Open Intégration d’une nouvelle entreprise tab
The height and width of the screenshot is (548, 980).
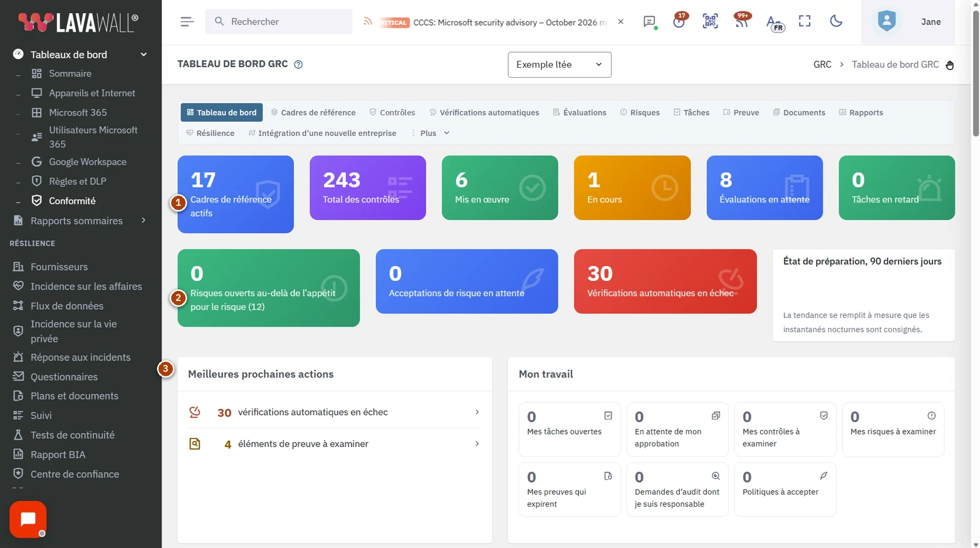[322, 133]
